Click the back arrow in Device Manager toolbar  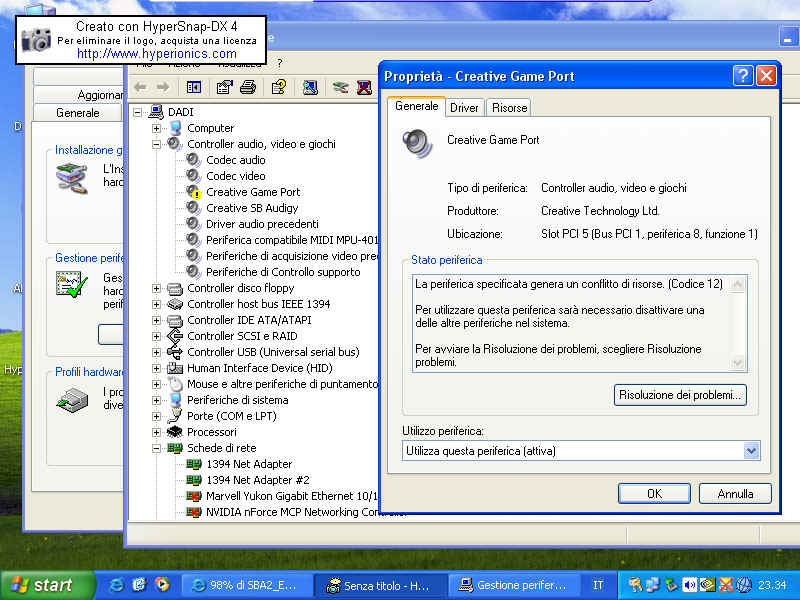[x=140, y=87]
